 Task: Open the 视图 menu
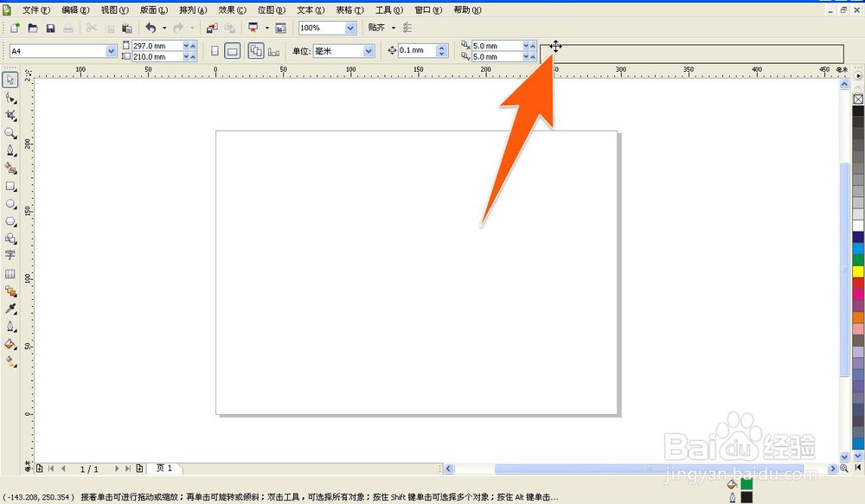[x=115, y=10]
